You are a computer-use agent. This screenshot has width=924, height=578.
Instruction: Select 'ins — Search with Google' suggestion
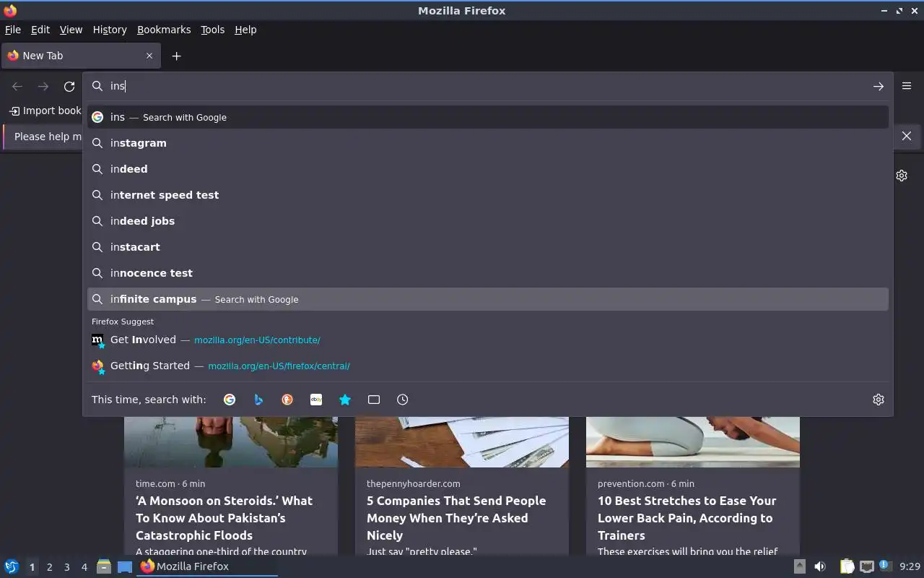coord(488,117)
